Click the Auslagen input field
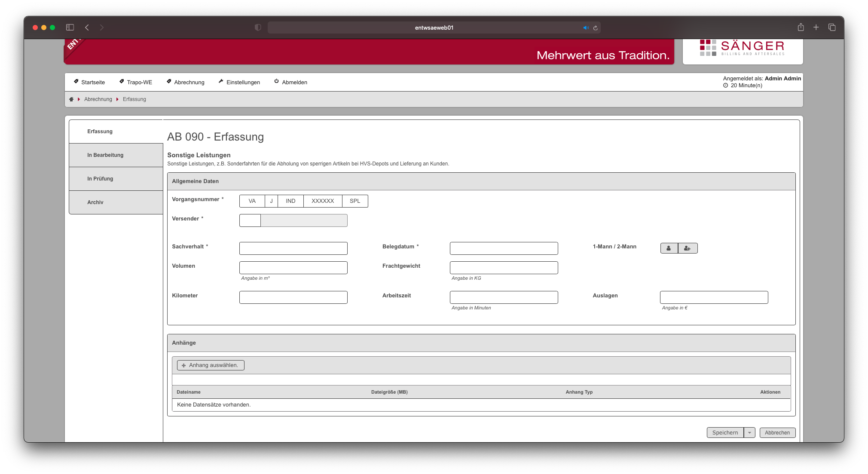This screenshot has width=868, height=474. click(x=714, y=297)
